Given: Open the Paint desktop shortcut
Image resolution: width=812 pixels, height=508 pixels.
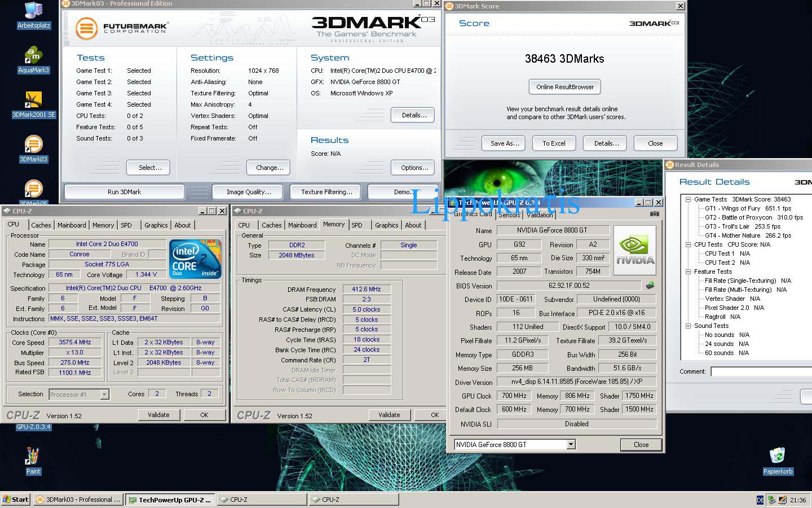Looking at the screenshot, I should coord(33,461).
